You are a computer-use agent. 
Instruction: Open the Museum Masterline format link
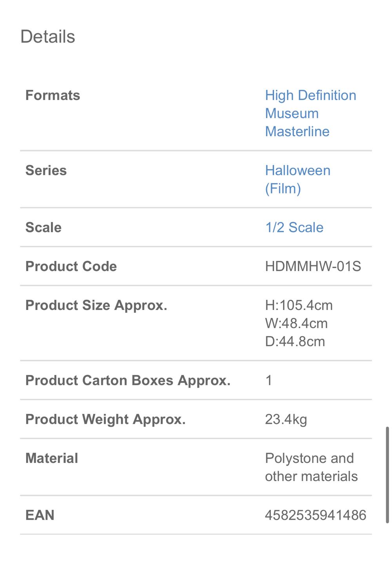(297, 122)
